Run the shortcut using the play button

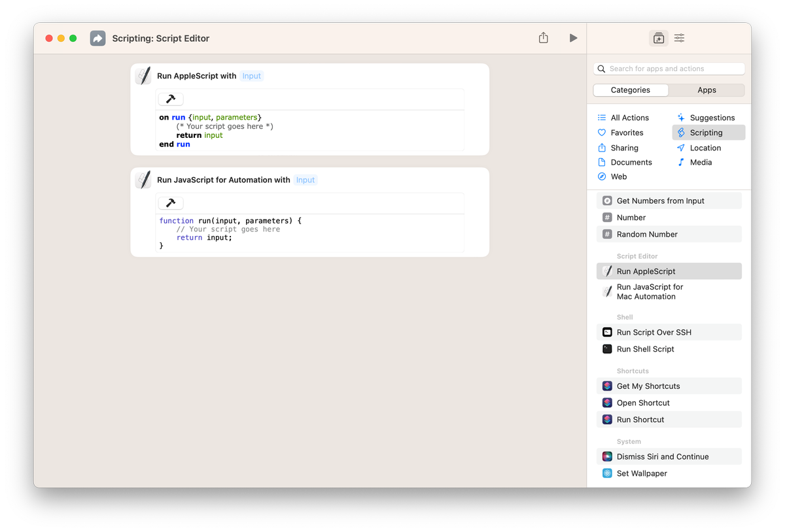tap(573, 38)
